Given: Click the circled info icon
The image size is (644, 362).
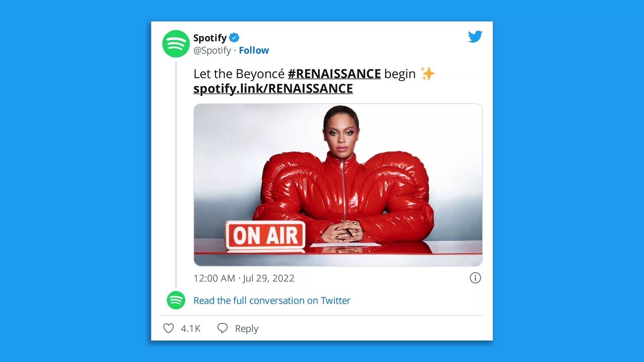Looking at the screenshot, I should (x=475, y=278).
